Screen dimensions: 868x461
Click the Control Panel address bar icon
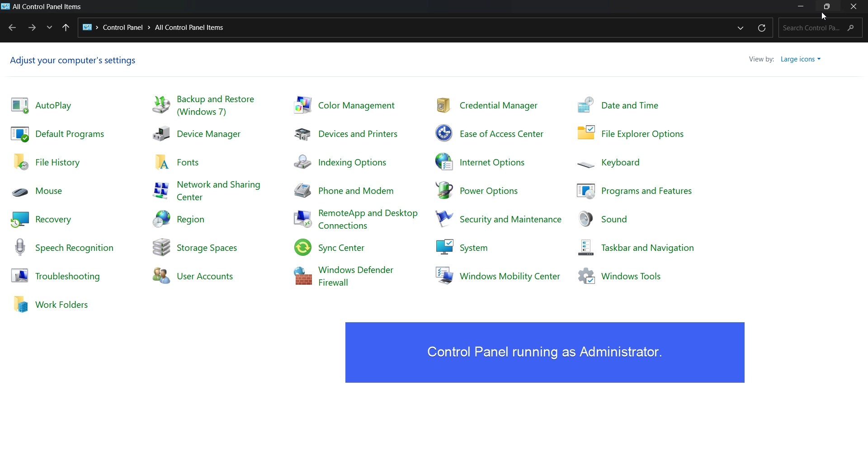coord(87,28)
